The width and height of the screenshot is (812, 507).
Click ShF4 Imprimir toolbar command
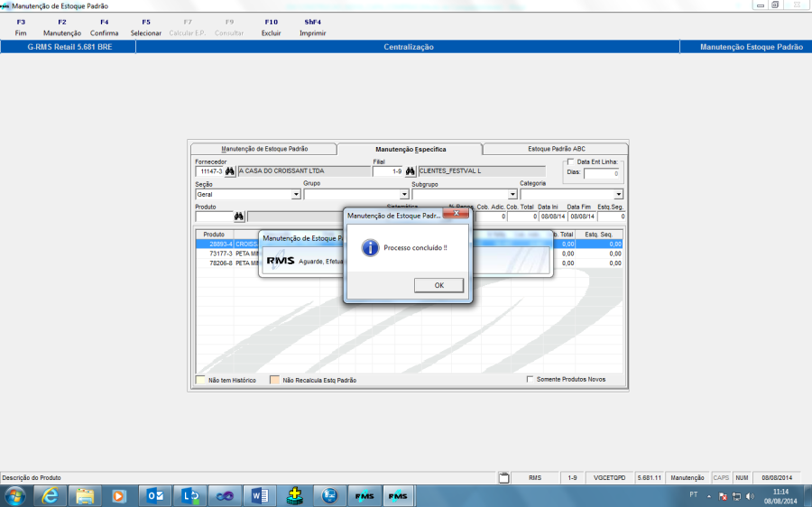coord(313,27)
